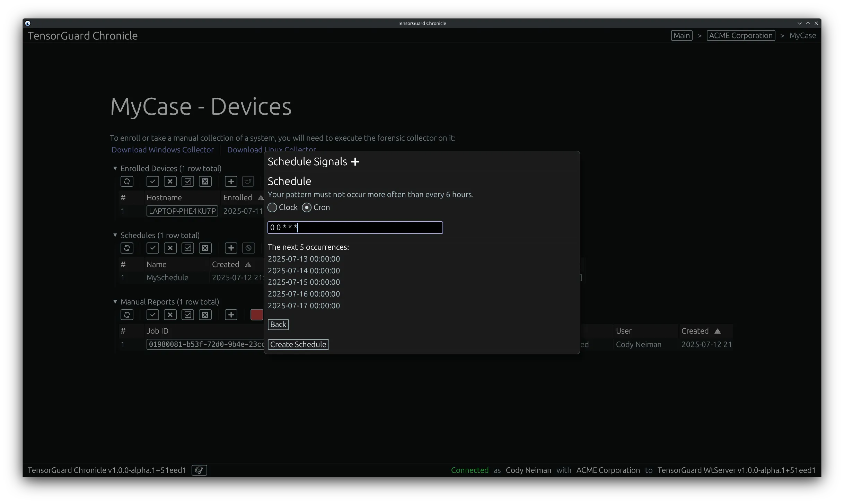
Task: Collapse the Manual Reports section
Action: pyautogui.click(x=115, y=302)
